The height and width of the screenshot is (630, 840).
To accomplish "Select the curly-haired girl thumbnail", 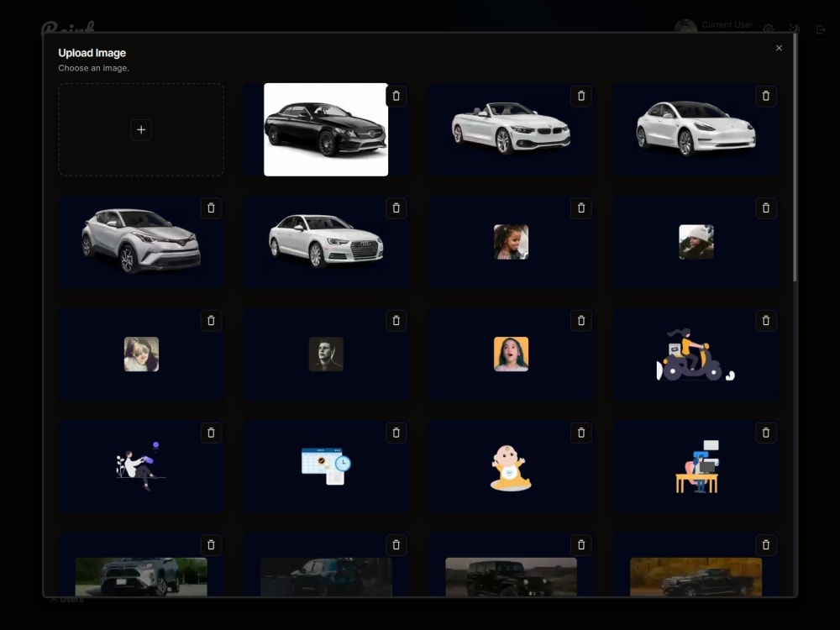I will tap(511, 242).
